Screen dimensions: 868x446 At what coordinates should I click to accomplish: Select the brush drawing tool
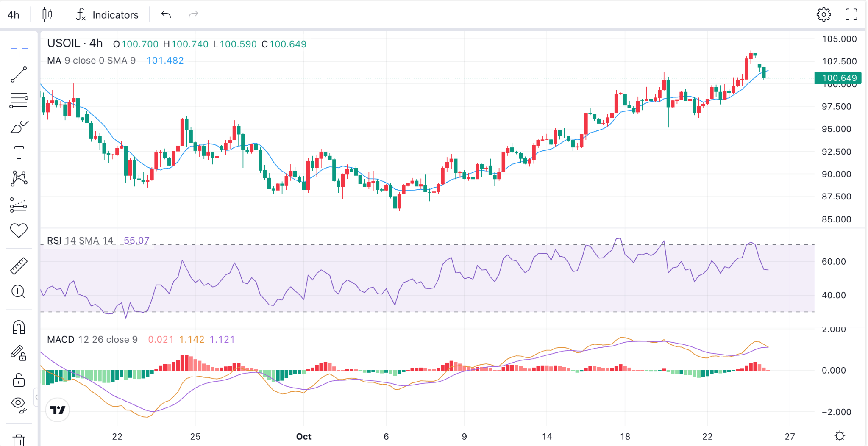click(19, 127)
